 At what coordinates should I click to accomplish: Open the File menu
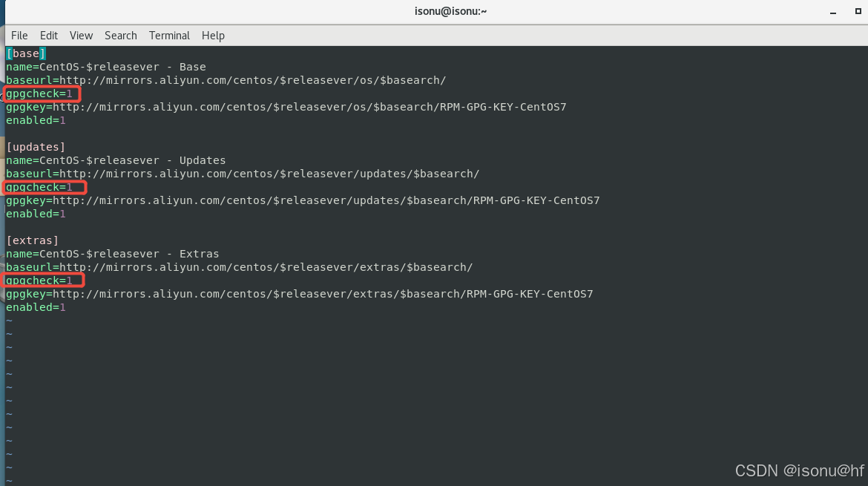point(19,35)
